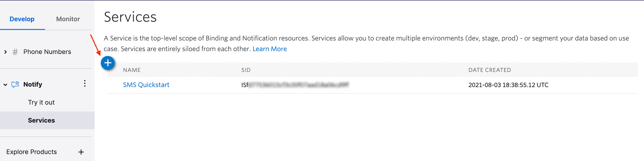Click the NAME column header
The height and width of the screenshot is (161, 644).
pyautogui.click(x=132, y=70)
